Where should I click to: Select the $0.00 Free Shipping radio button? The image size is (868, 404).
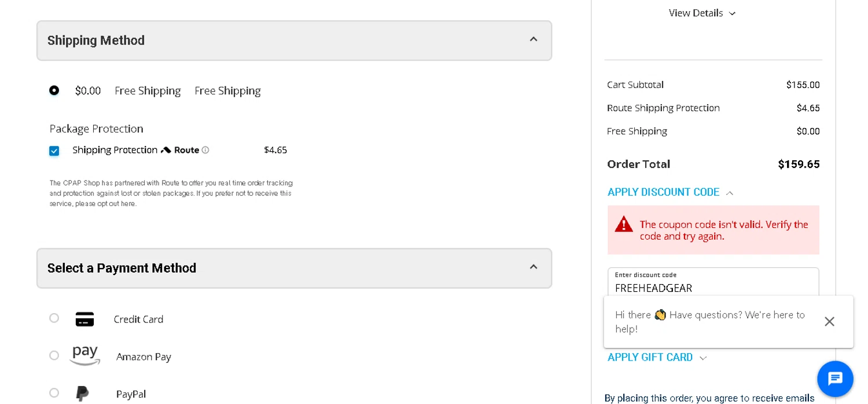(x=54, y=90)
